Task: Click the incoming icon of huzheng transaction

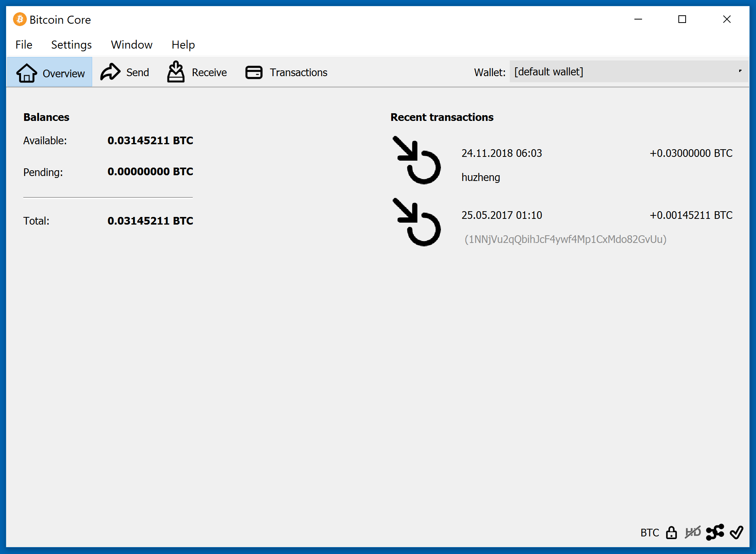Action: 417,160
